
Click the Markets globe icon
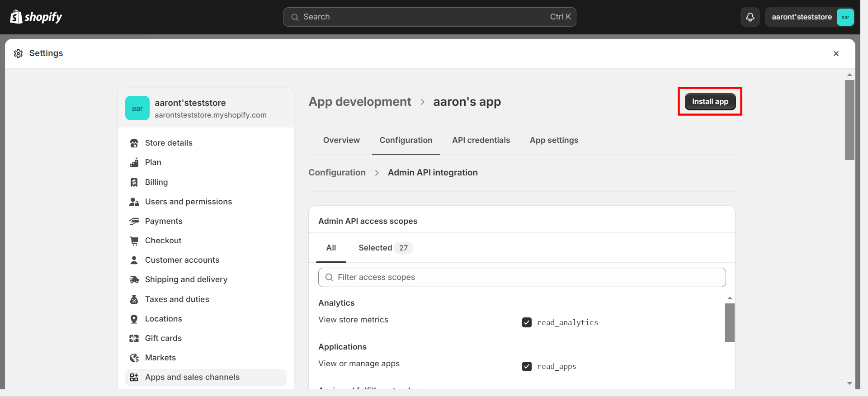(134, 358)
